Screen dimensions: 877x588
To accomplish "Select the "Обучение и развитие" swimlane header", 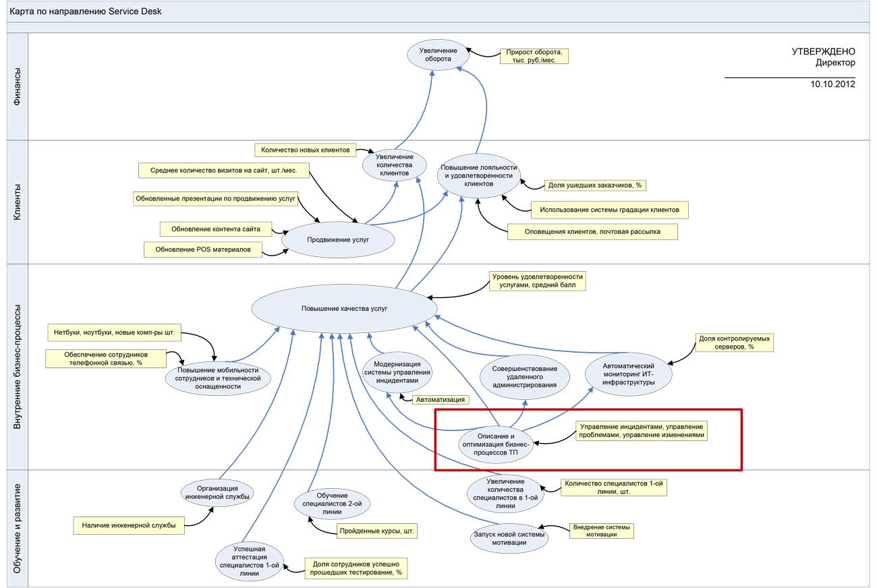I will [17, 528].
